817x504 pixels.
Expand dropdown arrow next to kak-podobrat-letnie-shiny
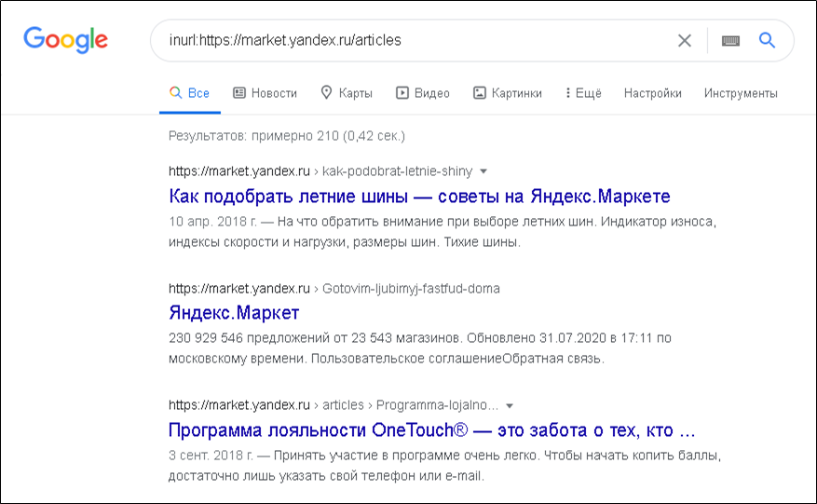483,171
